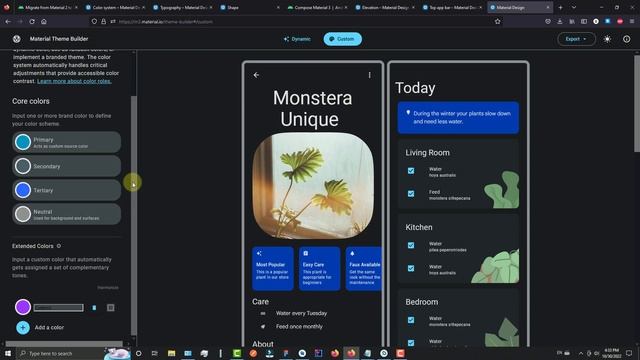
Task: Click back arrow in Monstera preview
Action: pyautogui.click(x=256, y=75)
